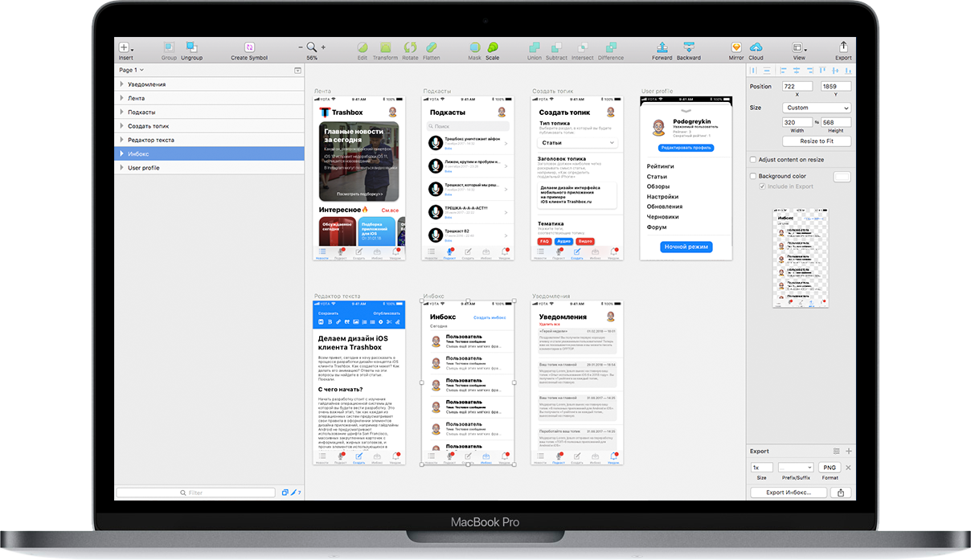Select the User profile layer row
The width and height of the screenshot is (971, 560).
pos(209,168)
